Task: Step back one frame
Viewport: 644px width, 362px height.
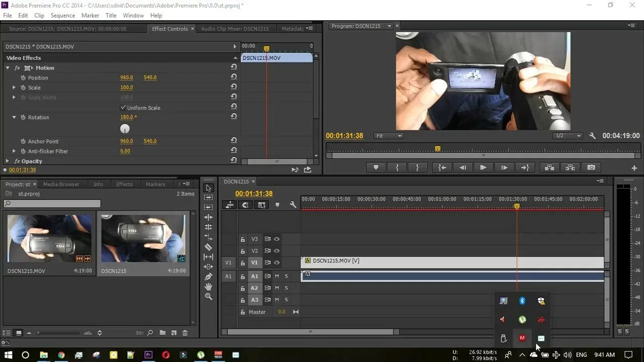Action: coord(463,168)
